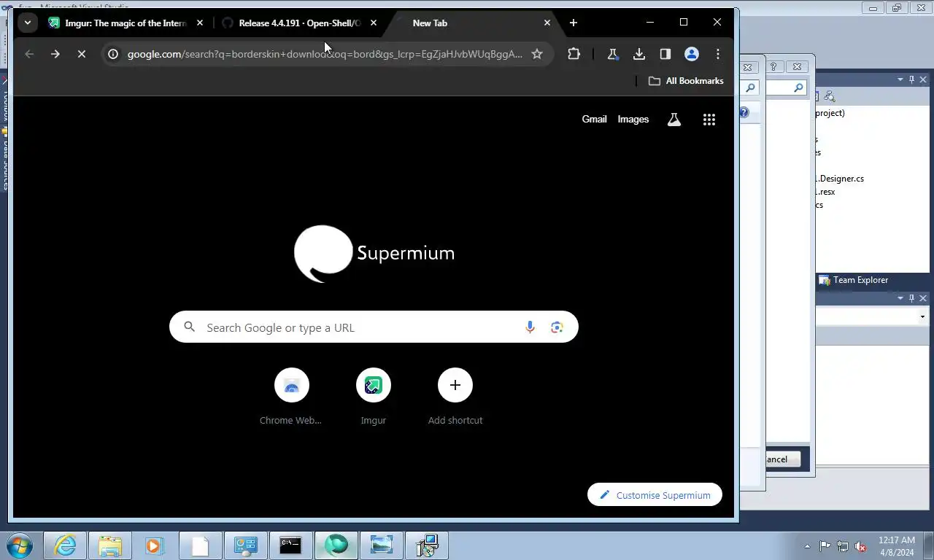Toggle auto-hide pin of Solution Explorer panel
934x560 pixels.
911,79
